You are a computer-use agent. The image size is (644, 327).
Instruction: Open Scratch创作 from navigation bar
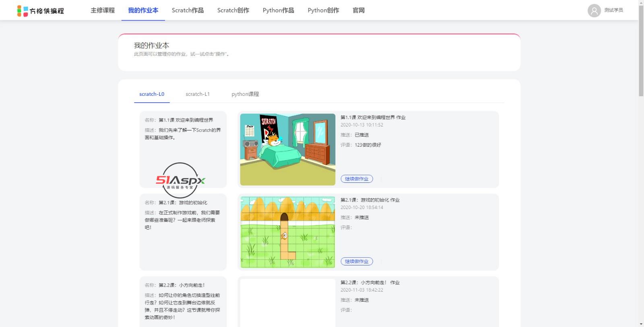pos(233,10)
